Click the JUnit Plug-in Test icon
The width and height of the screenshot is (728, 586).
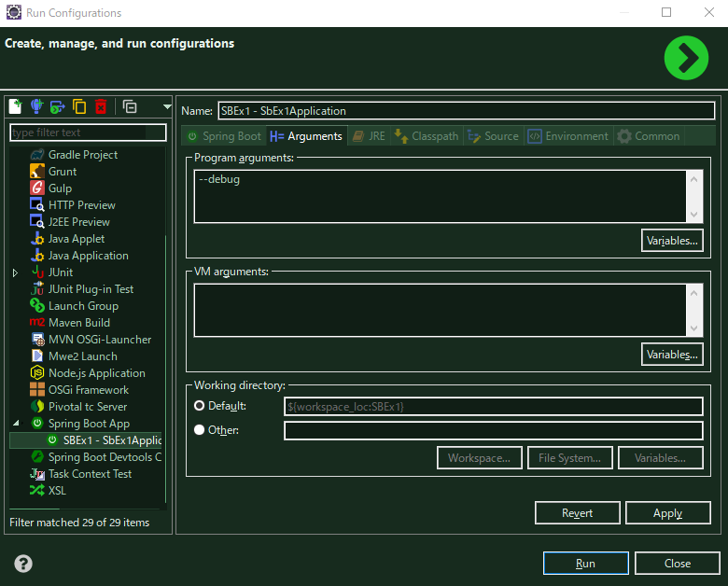[x=37, y=289]
